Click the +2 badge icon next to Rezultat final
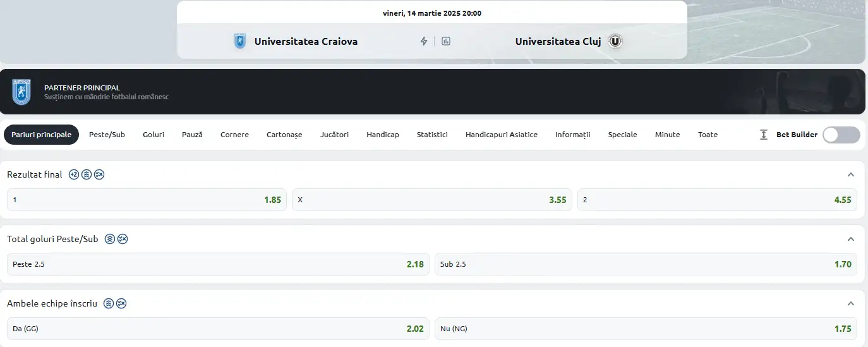 (74, 174)
